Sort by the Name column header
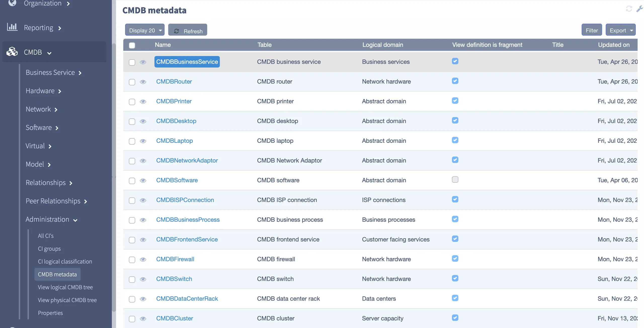Viewport: 644px width, 328px height. 163,45
